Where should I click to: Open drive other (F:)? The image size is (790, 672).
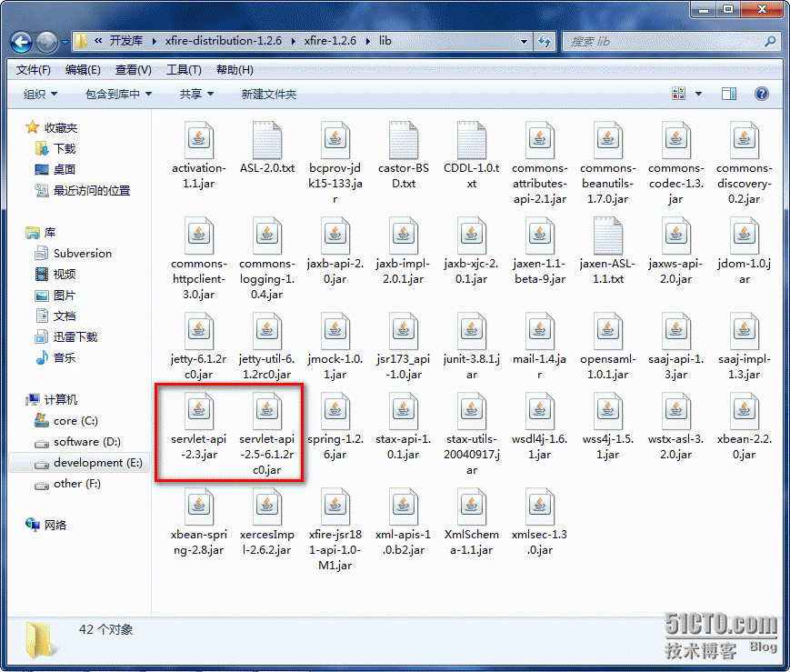[x=67, y=484]
